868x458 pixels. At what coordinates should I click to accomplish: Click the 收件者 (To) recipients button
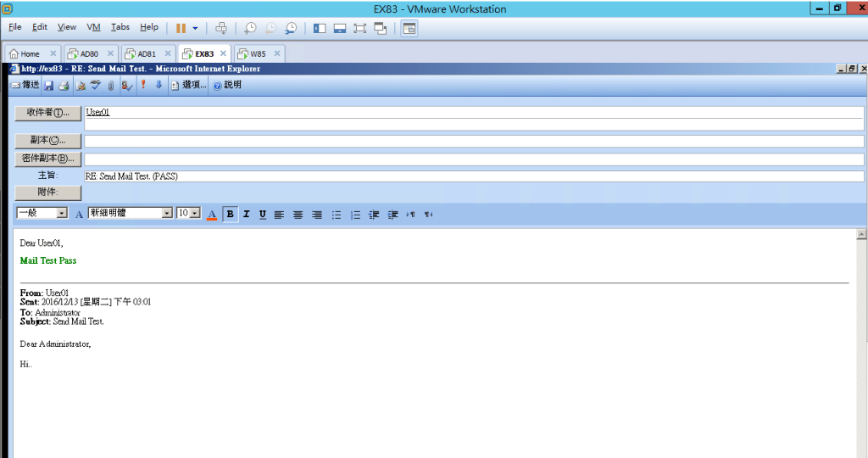click(x=47, y=112)
